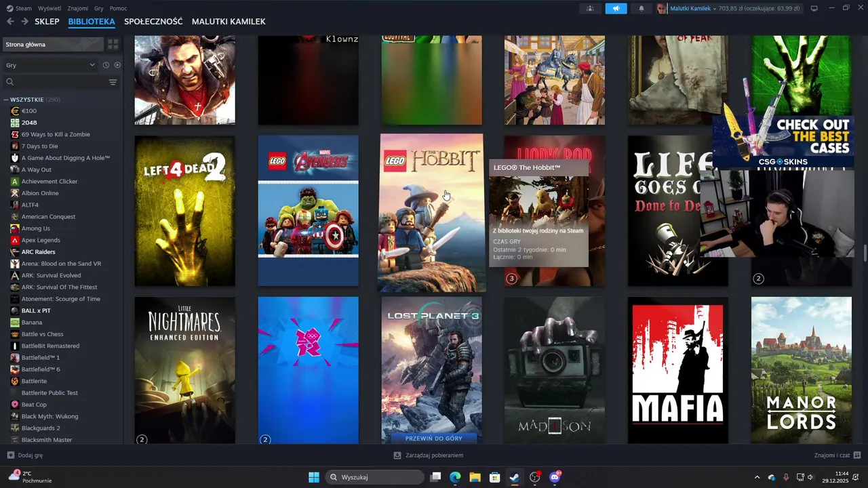Open Znajomi i czat panel
Viewport: 868px width, 488px height.
point(837,455)
